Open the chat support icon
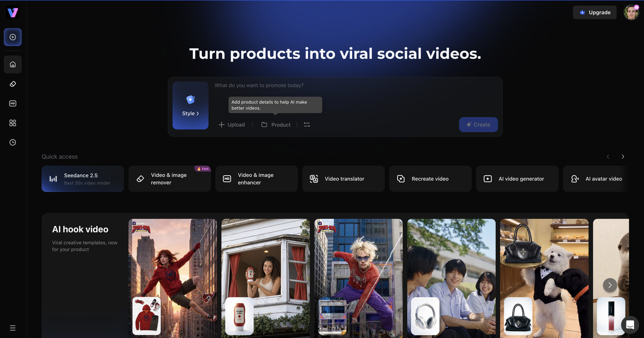This screenshot has height=338, width=644. click(x=630, y=324)
